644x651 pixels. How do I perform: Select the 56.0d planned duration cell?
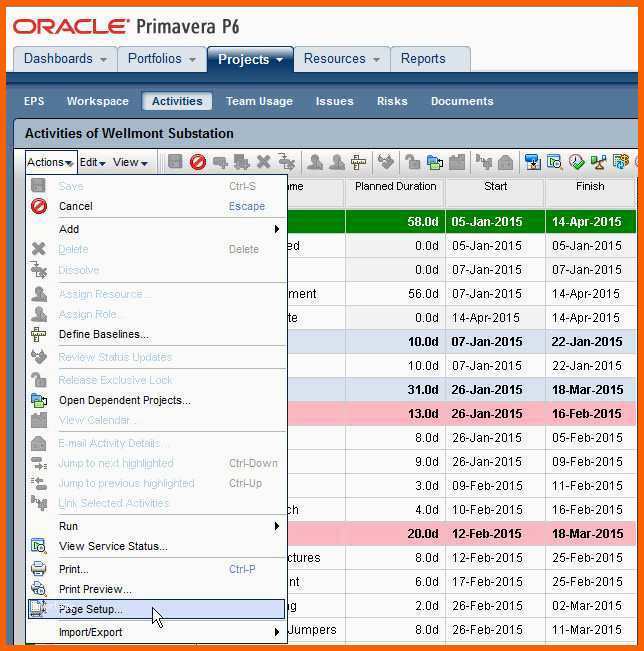[x=395, y=294]
